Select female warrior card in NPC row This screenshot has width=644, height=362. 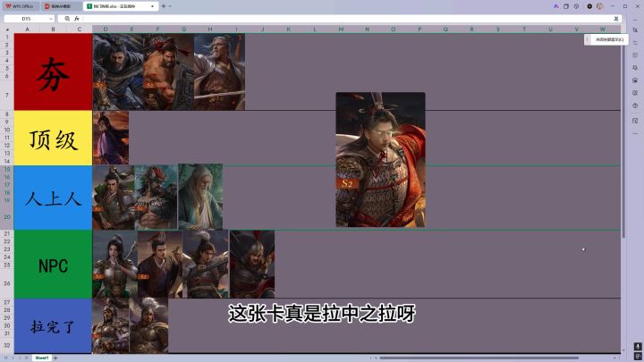point(115,264)
